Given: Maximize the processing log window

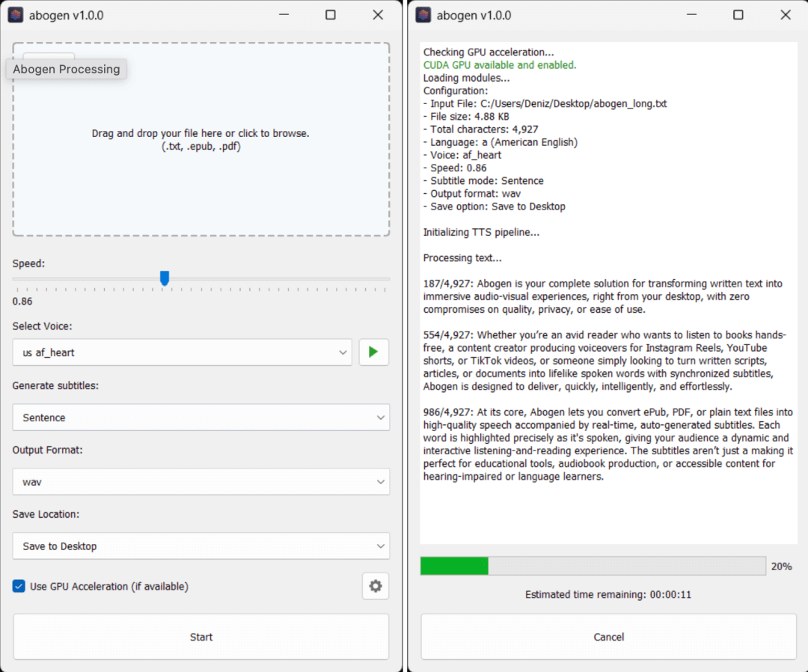Looking at the screenshot, I should coord(738,15).
